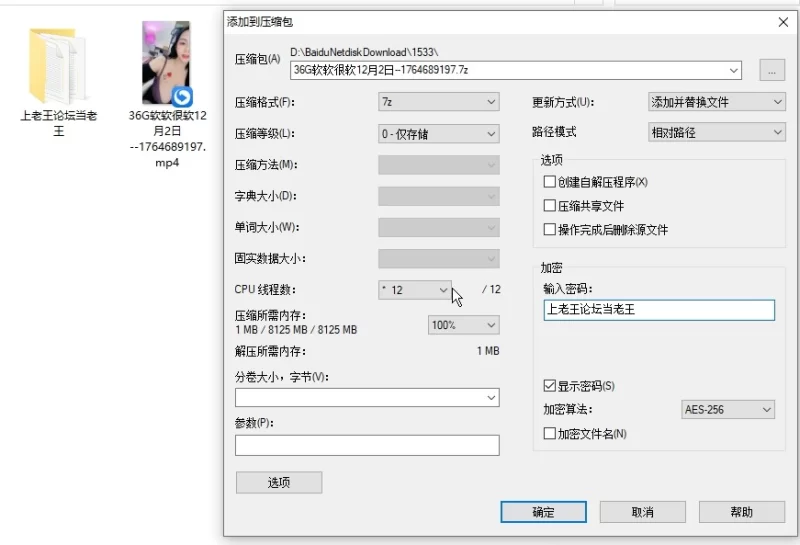Select the 上老王论坛当老王 folder icon

(x=58, y=64)
